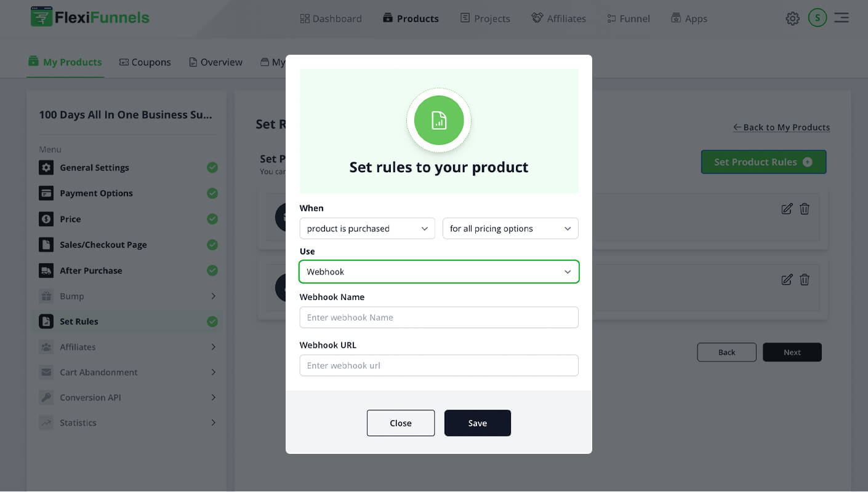Viewport: 868px width, 492px height.
Task: Expand the Webhook Use dropdown
Action: [439, 272]
